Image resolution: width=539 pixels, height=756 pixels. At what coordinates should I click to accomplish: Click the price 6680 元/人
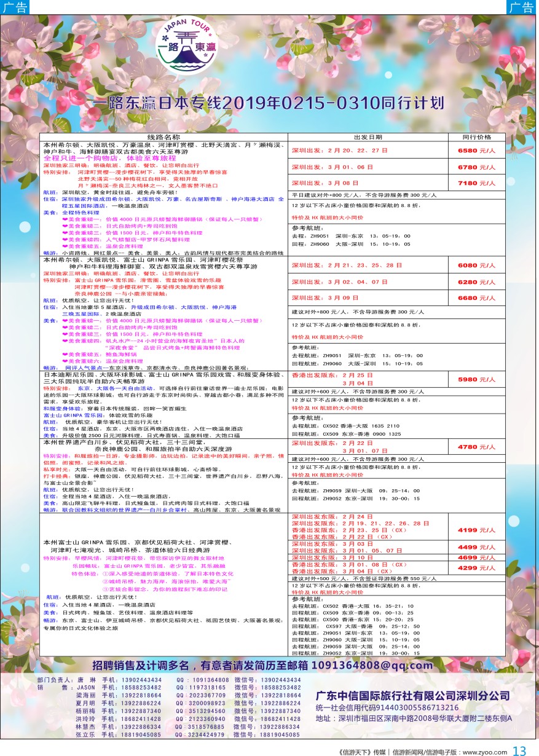pyautogui.click(x=476, y=298)
